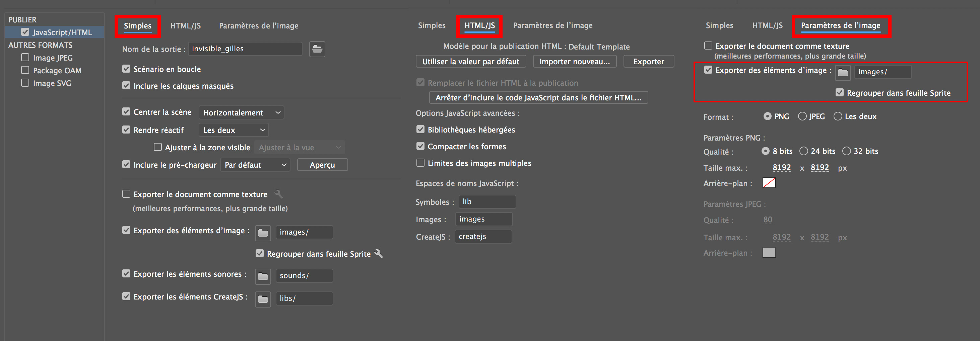Select highlighted HTML/JS tab in middle panel
Screen dimensions: 980x341
(479, 25)
